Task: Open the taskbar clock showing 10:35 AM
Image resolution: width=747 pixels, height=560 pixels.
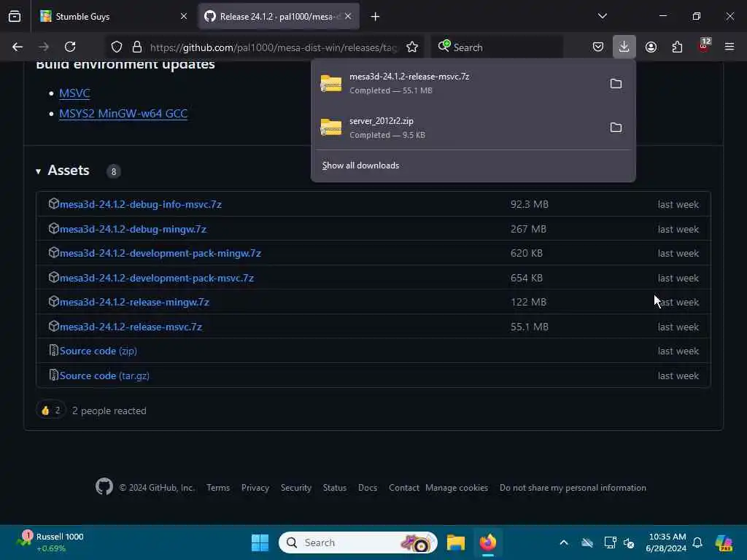Action: click(x=665, y=542)
